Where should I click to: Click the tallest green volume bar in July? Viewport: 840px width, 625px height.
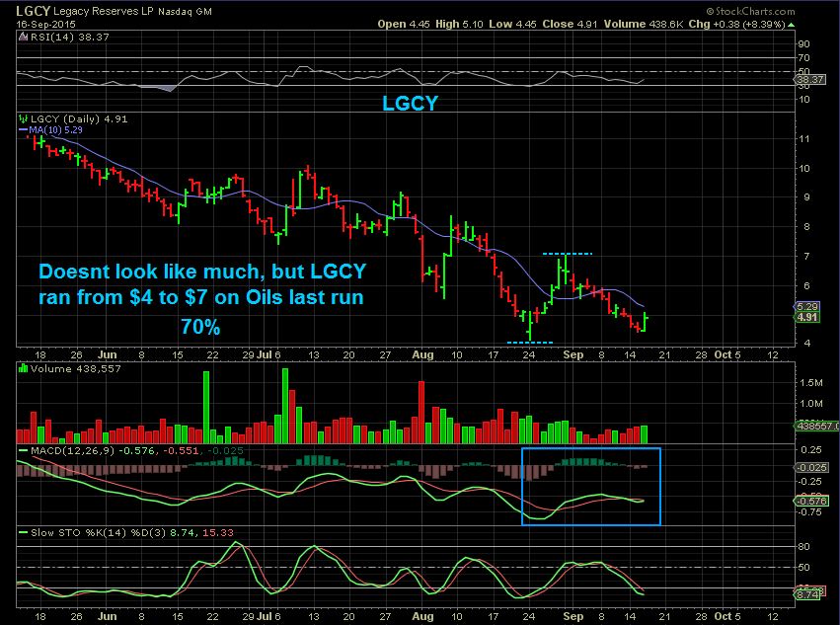pos(285,406)
